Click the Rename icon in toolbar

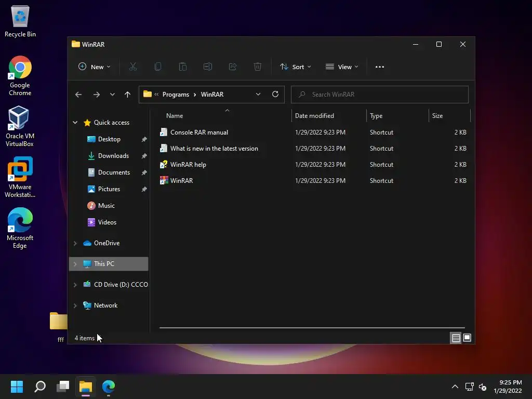tap(208, 67)
